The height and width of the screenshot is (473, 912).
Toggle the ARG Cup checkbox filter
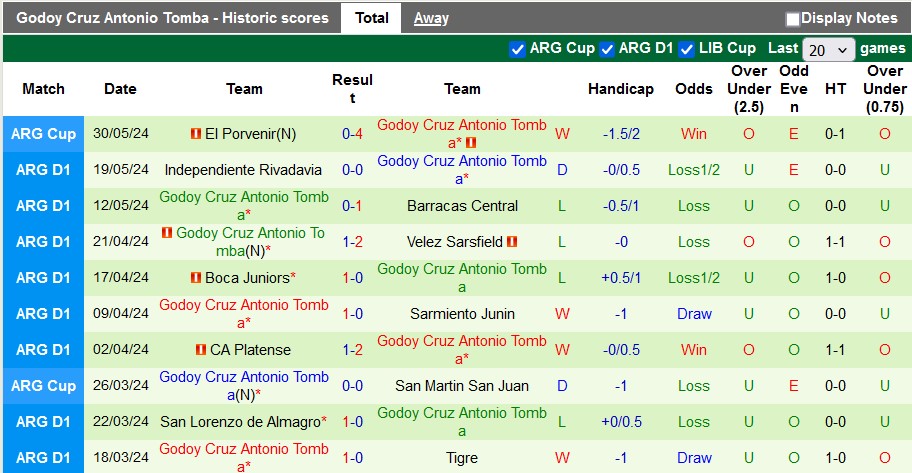click(x=517, y=49)
